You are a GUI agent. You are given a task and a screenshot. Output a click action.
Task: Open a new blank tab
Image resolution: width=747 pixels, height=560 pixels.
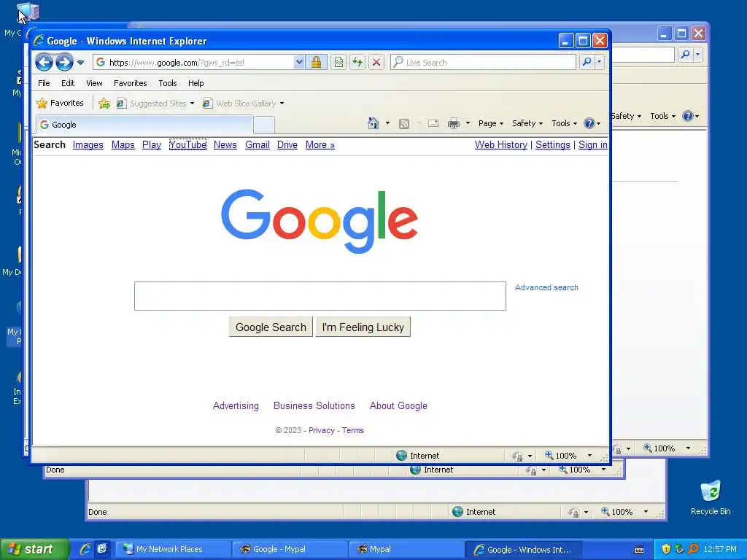(264, 125)
